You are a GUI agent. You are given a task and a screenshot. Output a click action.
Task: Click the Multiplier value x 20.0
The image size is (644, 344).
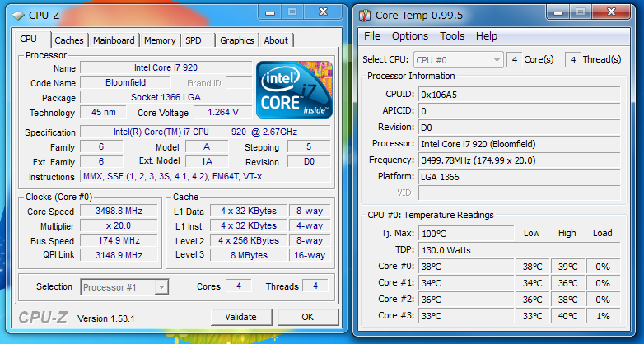pos(119,225)
